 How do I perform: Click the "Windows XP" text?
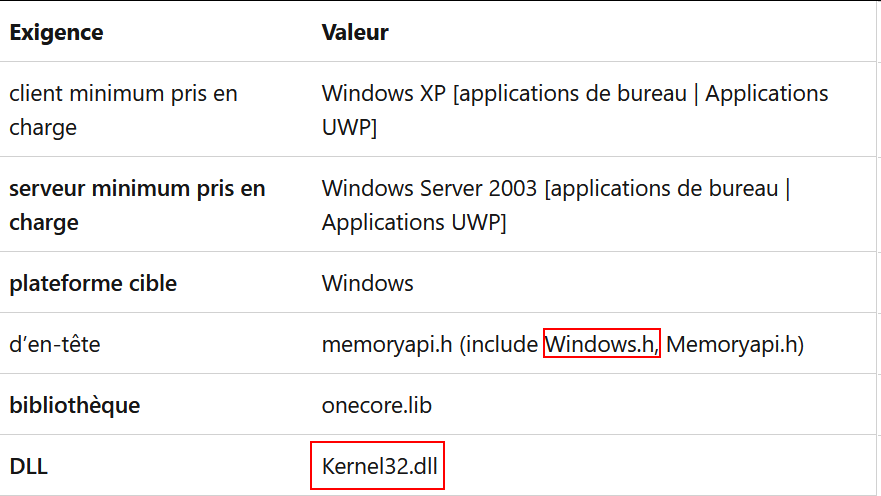pos(383,93)
